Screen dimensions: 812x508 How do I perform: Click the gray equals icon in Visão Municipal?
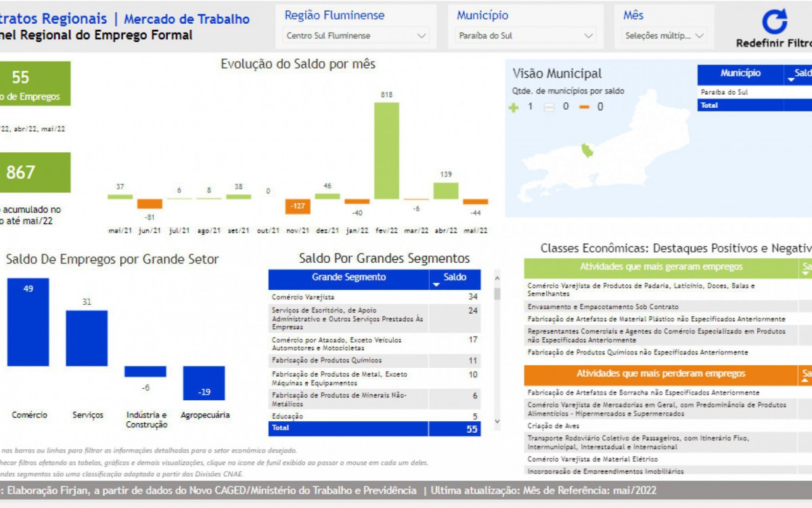[549, 107]
